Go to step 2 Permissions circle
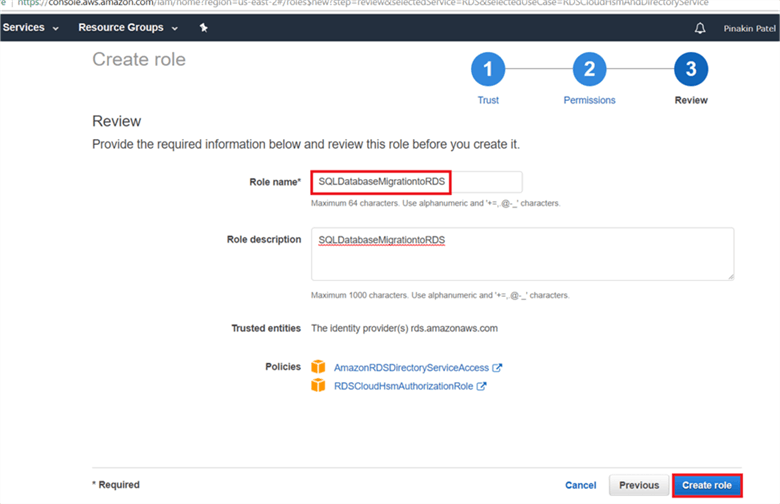This screenshot has height=504, width=780. (x=589, y=69)
